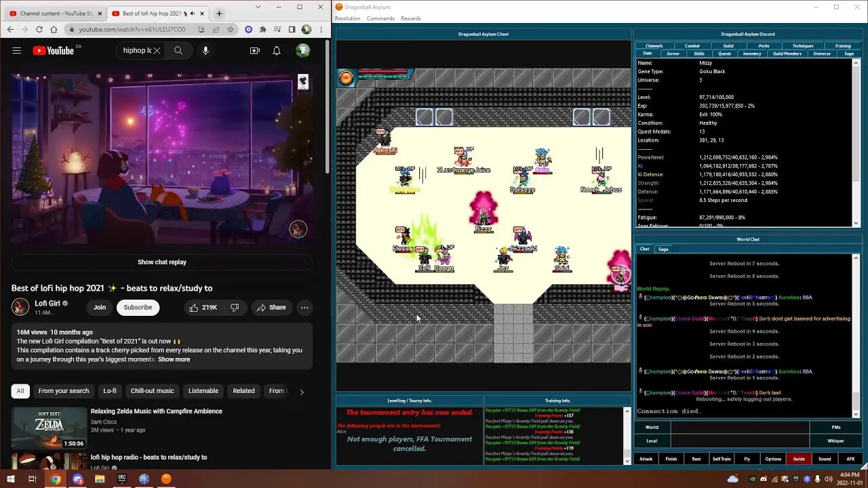The height and width of the screenshot is (488, 868).
Task: Open the Chrome three-dot menu
Action: (x=321, y=29)
